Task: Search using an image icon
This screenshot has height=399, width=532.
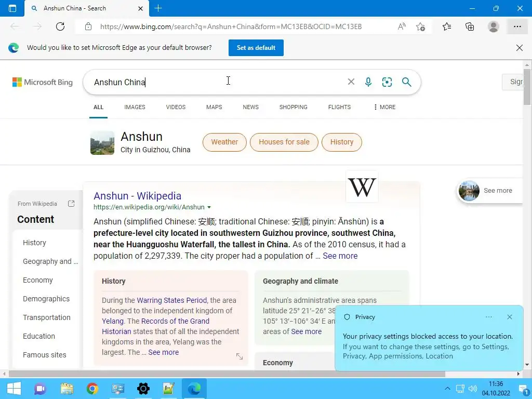Action: 387,82
